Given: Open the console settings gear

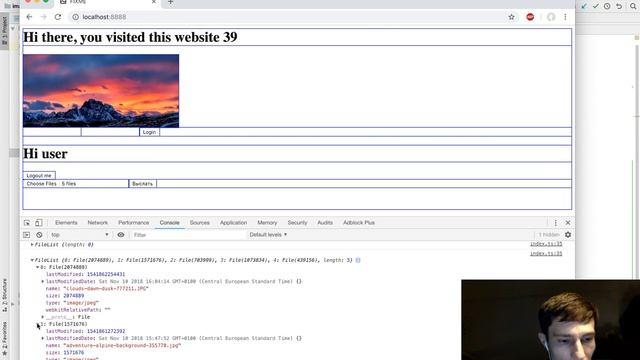Looking at the screenshot, I should (568, 235).
